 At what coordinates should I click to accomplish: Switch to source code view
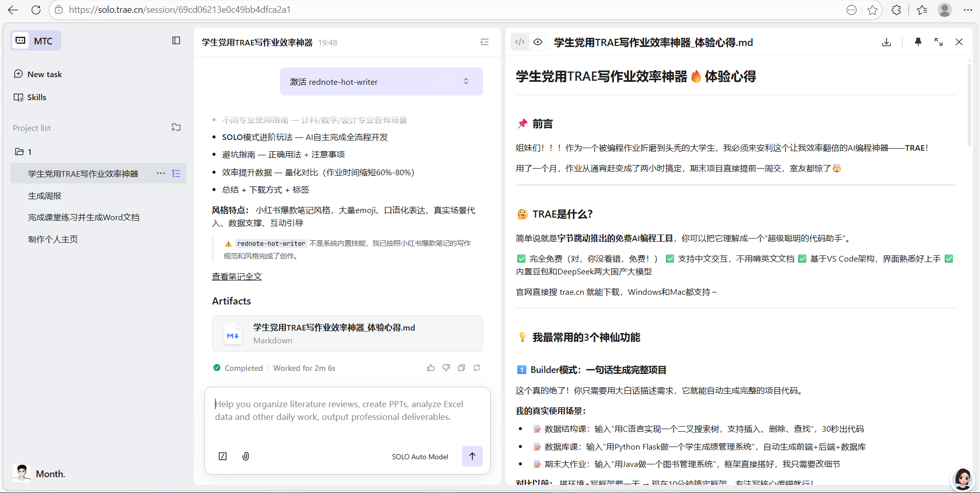[520, 42]
